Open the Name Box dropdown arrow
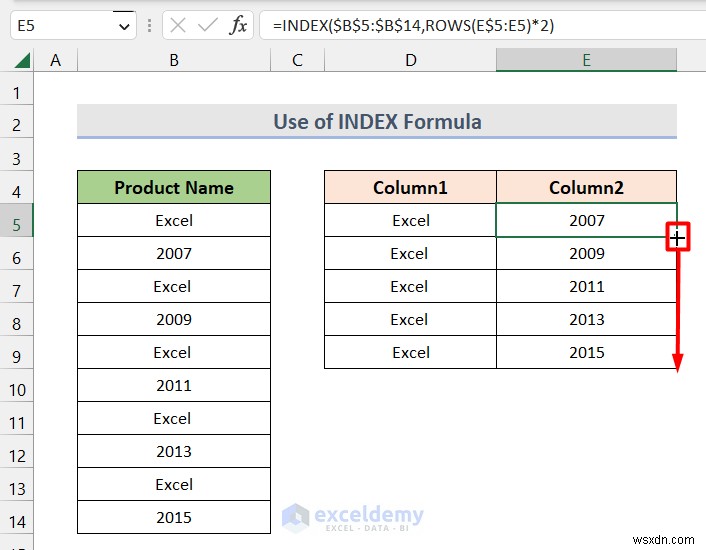706x550 pixels. tap(124, 27)
